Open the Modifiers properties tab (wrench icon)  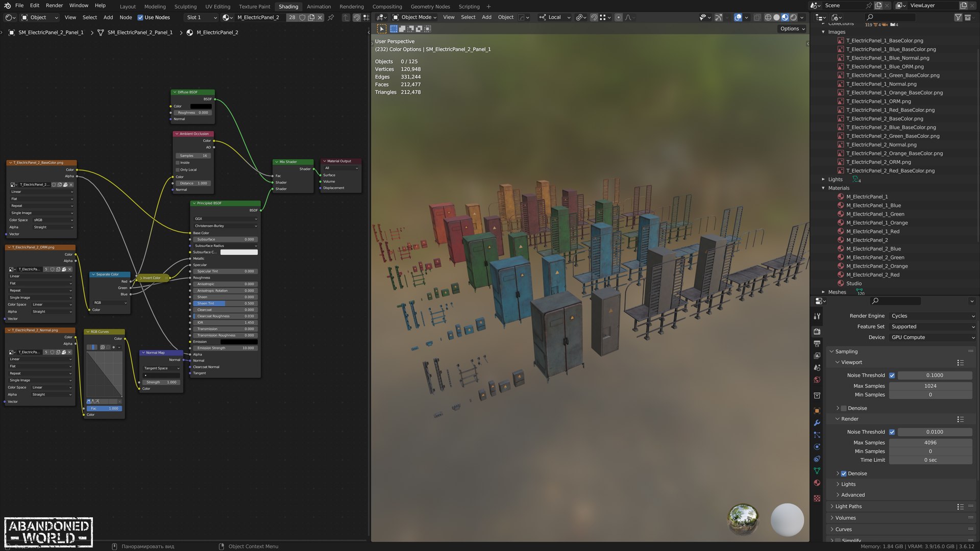817,422
